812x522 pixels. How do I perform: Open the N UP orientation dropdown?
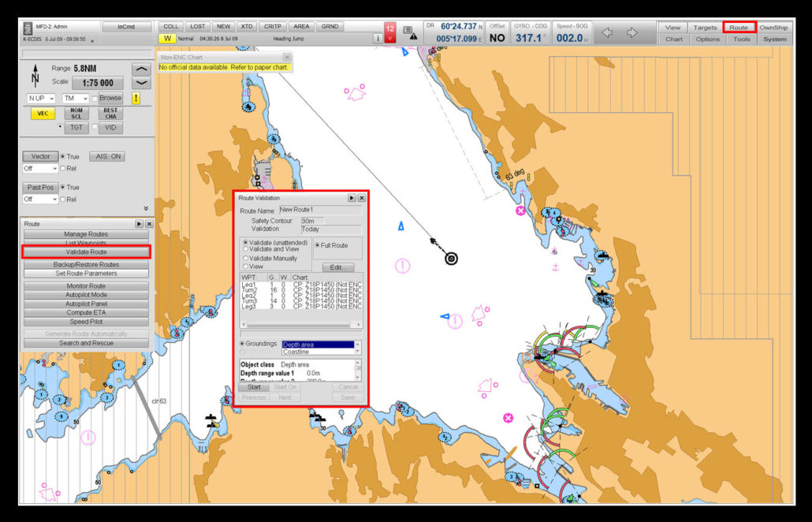click(42, 99)
